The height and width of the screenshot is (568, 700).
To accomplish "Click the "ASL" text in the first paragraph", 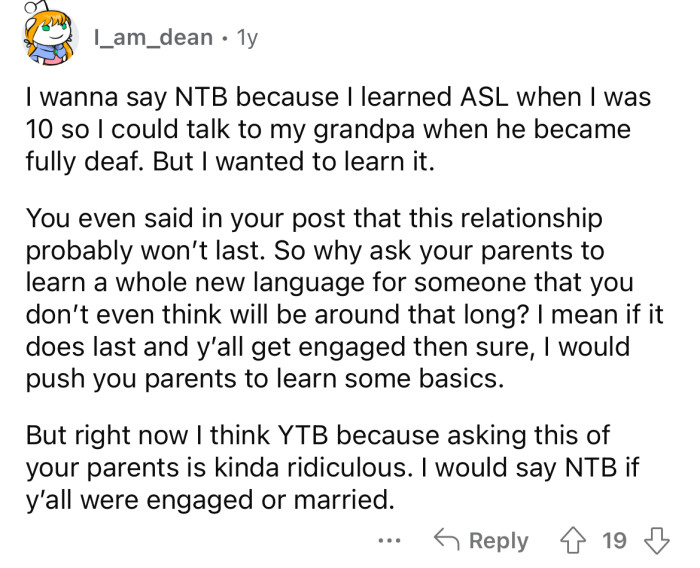I will pos(483,100).
